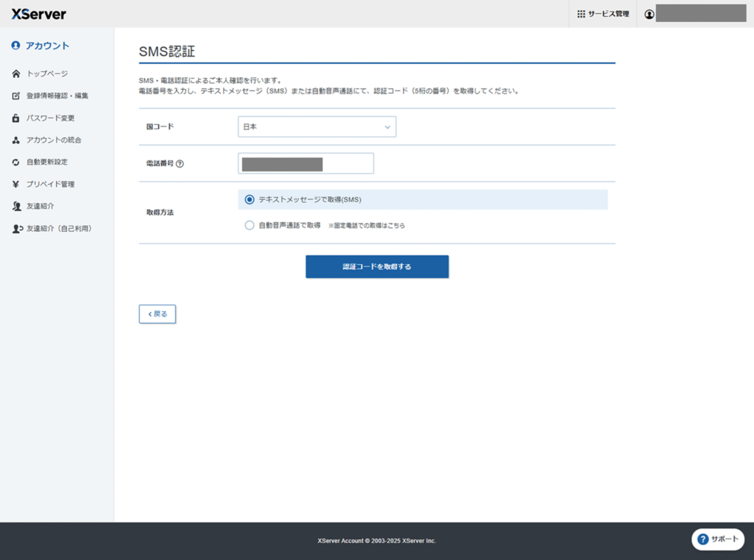Click the question mark help icon beside 電話番号

pos(180,164)
